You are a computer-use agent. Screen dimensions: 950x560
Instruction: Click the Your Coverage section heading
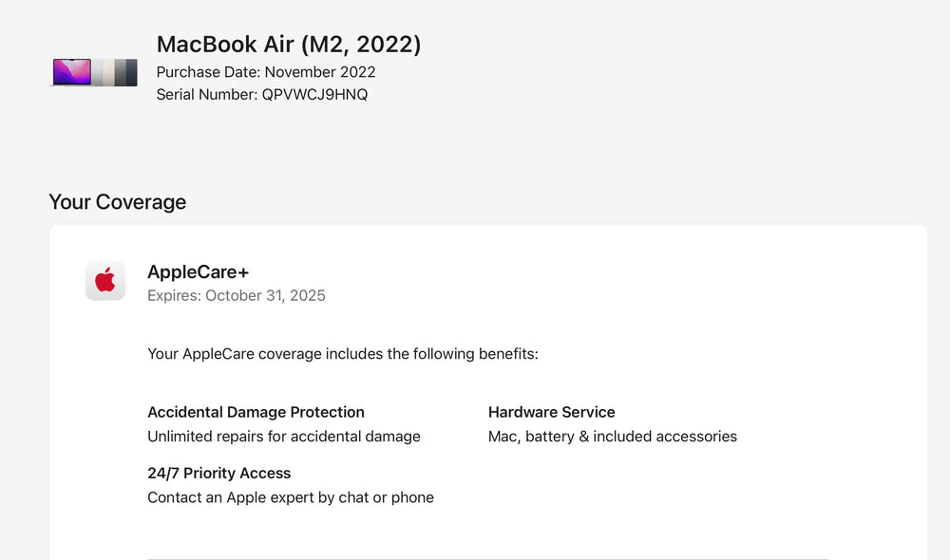tap(117, 202)
